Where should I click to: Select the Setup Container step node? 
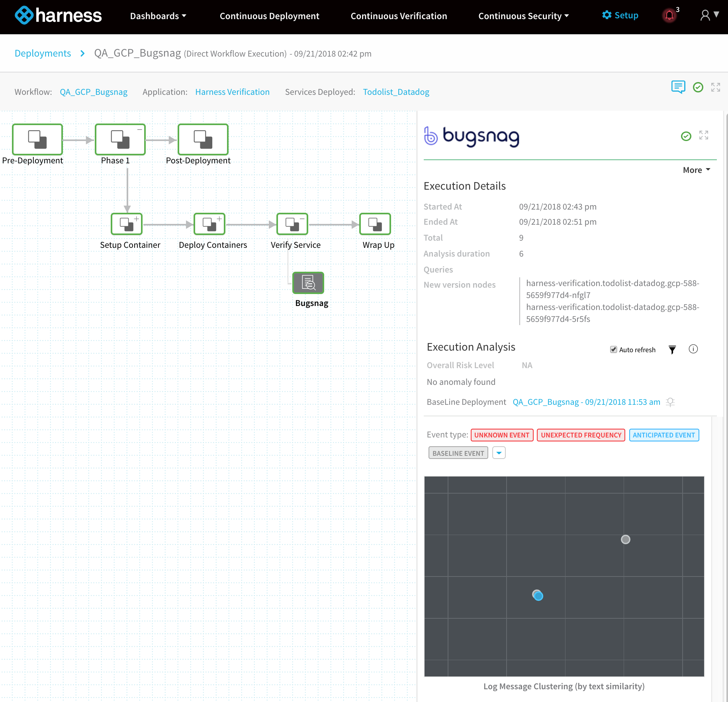click(x=127, y=224)
